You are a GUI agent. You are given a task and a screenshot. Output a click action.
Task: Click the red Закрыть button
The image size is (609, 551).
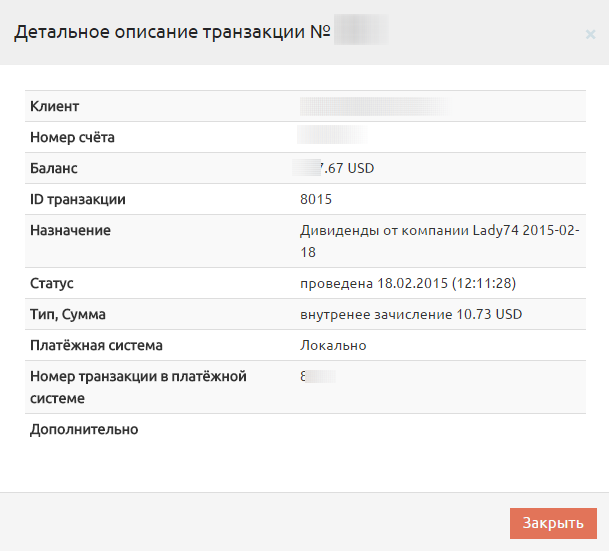point(553,523)
